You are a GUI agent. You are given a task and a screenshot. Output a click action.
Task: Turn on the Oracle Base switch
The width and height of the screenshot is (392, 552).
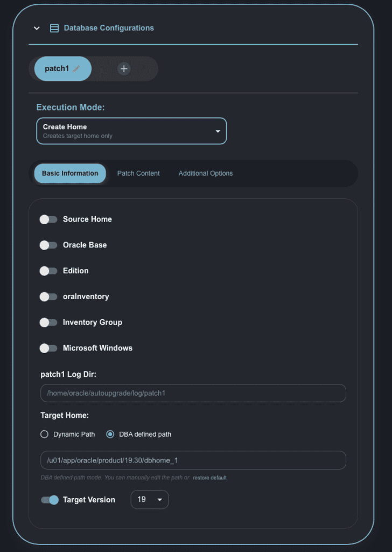[x=48, y=245]
